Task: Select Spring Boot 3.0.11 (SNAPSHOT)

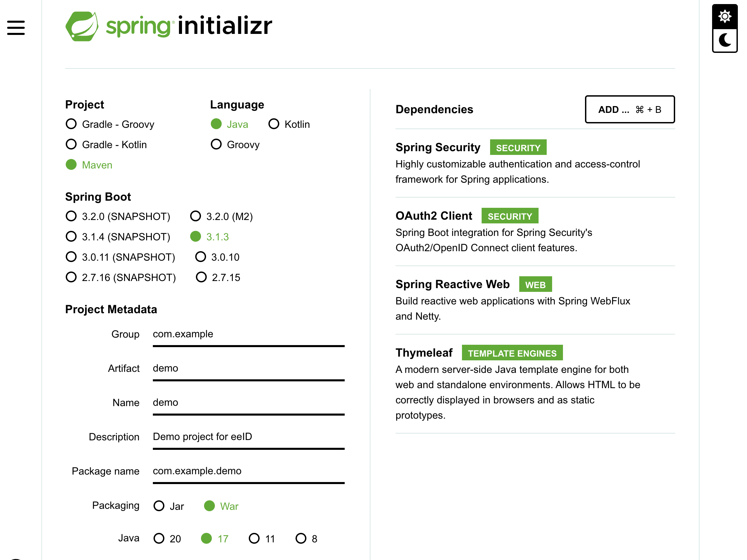Action: click(x=120, y=257)
